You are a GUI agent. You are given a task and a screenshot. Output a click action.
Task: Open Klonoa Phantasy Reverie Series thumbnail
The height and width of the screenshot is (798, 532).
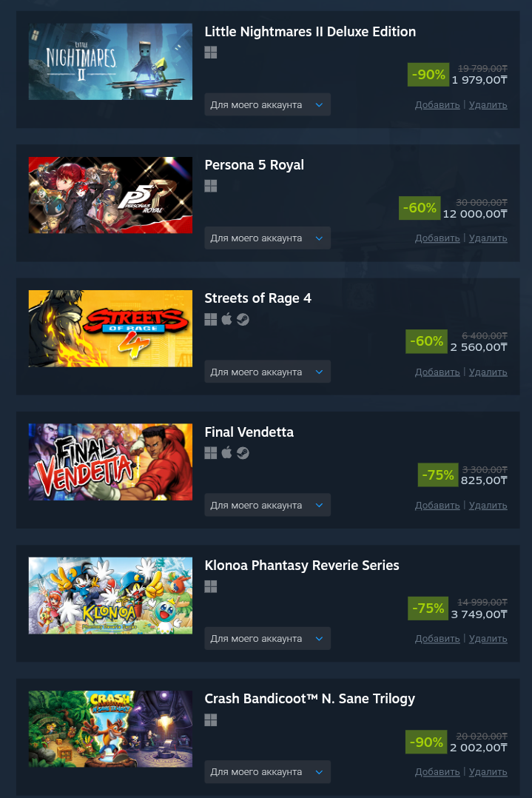click(110, 595)
